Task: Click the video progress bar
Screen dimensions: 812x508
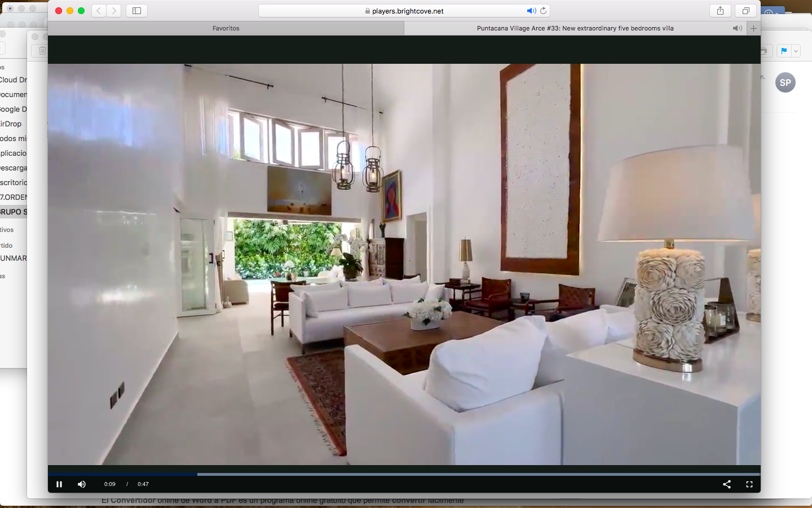Action: [404, 474]
